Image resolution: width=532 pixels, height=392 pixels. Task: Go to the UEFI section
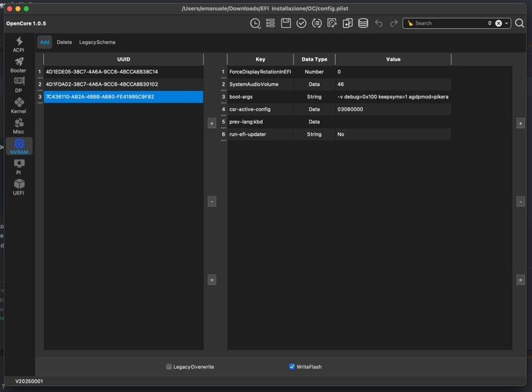tap(19, 187)
